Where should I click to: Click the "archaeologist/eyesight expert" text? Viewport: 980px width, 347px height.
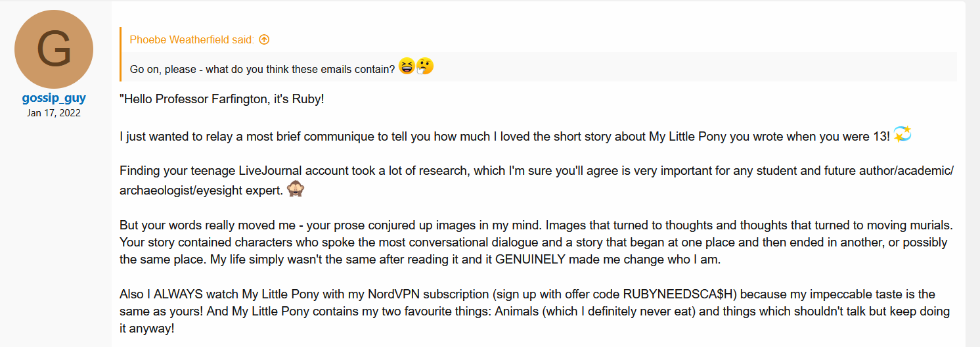coord(201,191)
